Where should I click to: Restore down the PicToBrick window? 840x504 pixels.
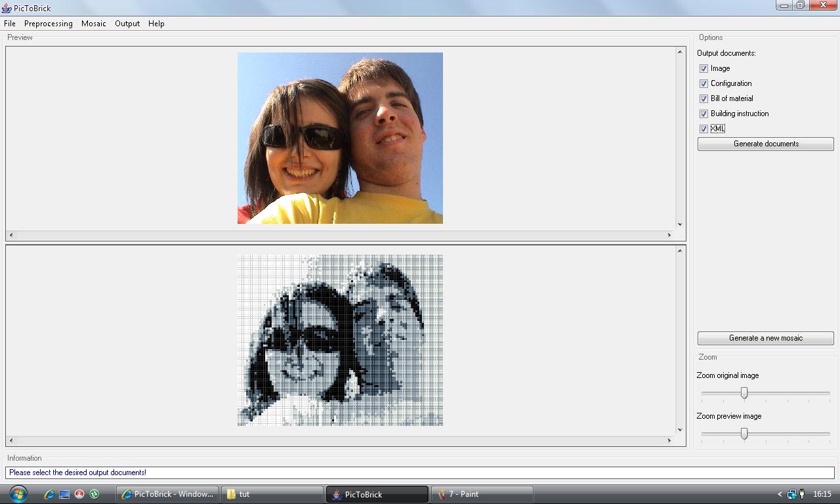801,5
